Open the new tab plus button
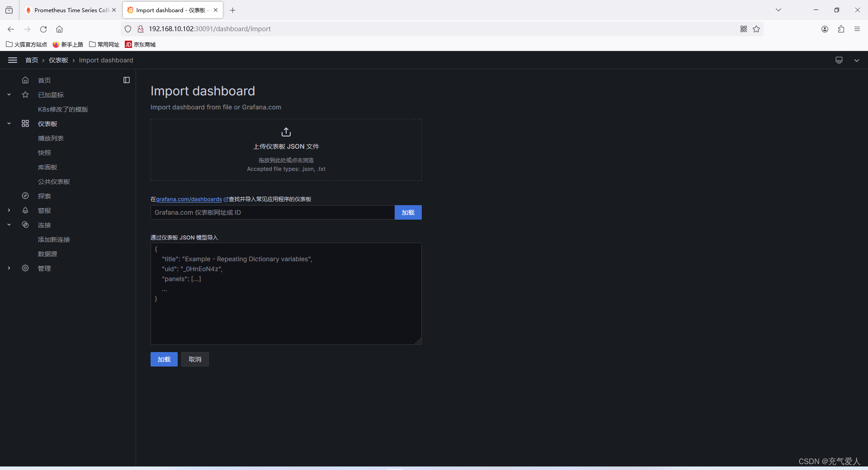The image size is (868, 470). pyautogui.click(x=233, y=10)
